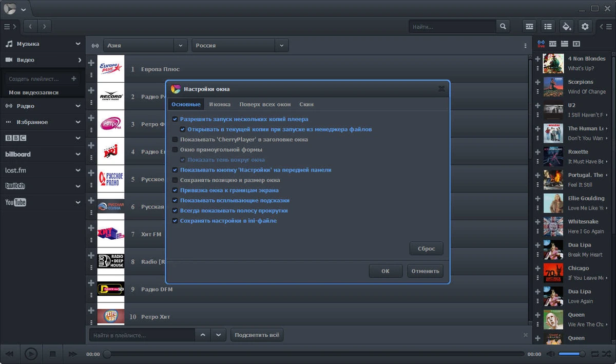Open options dots for Европа Плюс

(91, 74)
